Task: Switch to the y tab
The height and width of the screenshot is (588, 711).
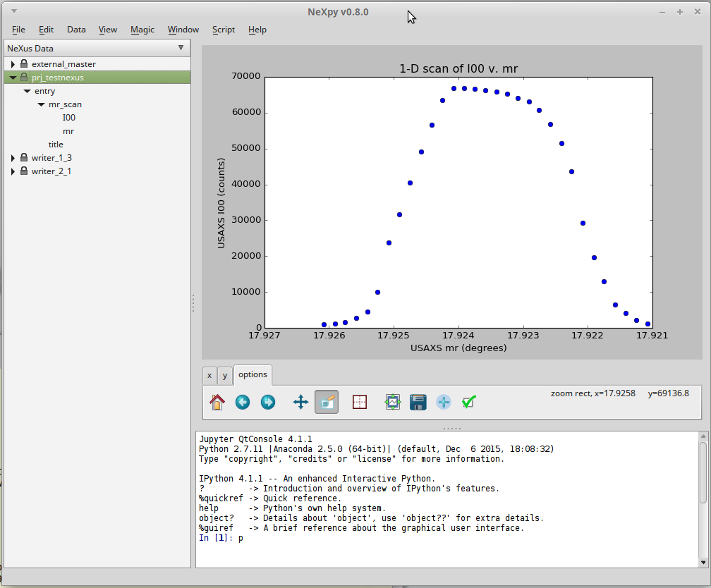Action: [224, 375]
